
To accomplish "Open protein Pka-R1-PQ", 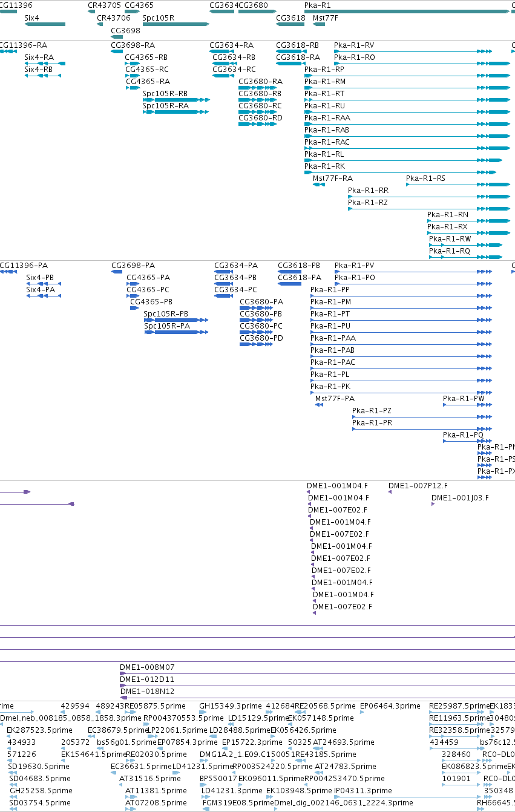I will point(463,435).
